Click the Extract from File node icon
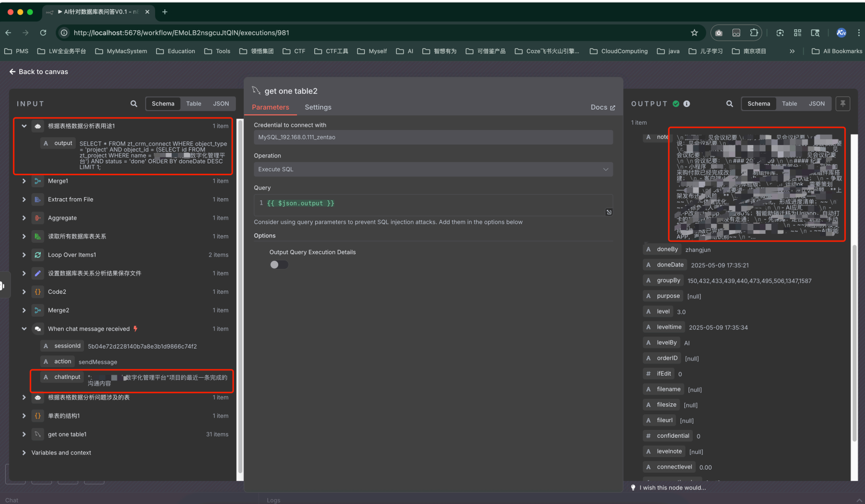 38,199
